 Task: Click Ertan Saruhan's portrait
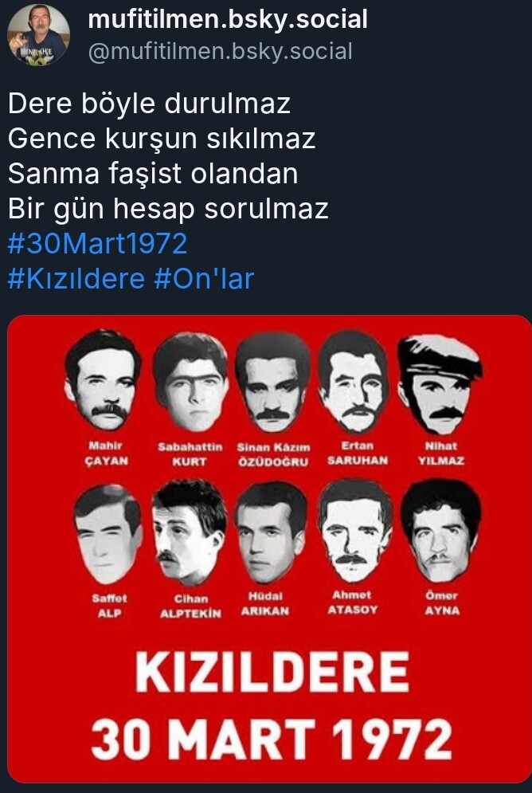coord(354,382)
